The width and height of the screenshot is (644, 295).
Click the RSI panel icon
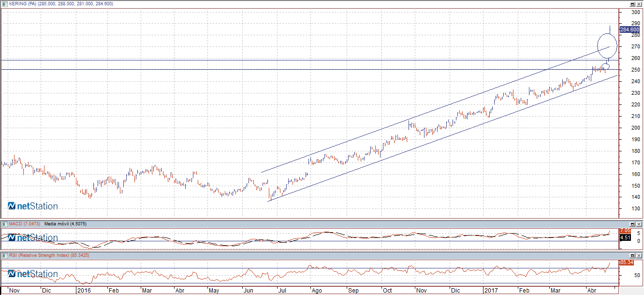point(4,255)
